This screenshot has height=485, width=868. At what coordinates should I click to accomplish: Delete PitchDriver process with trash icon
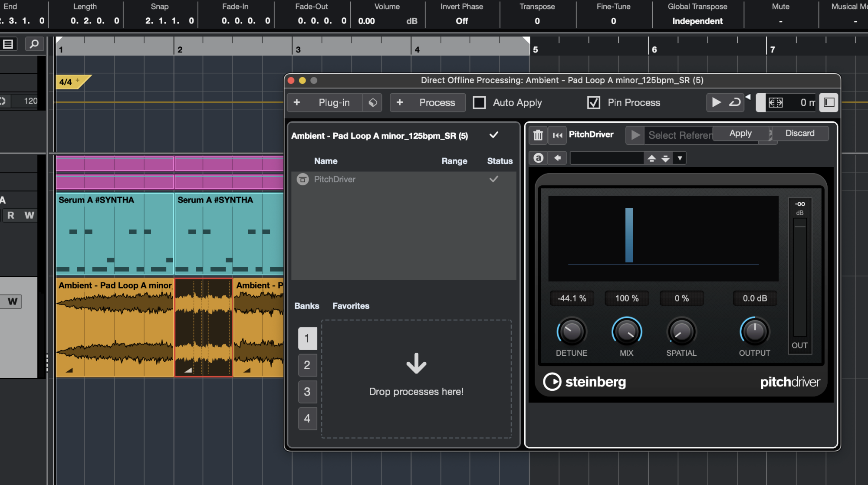pos(538,135)
